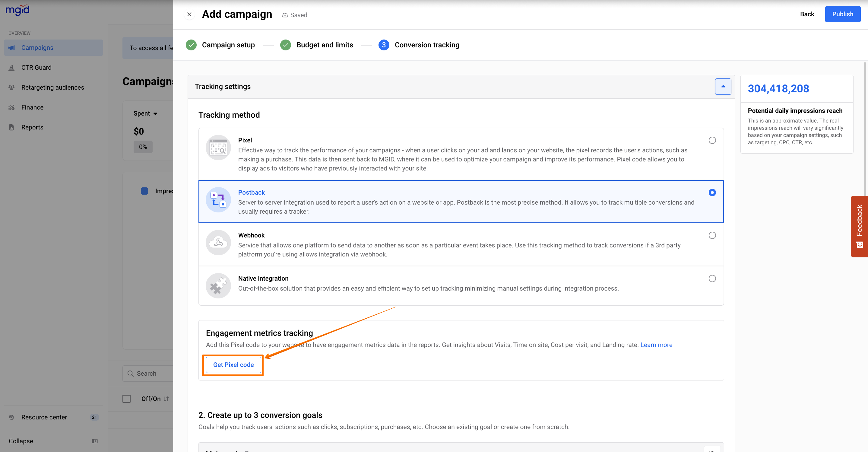Select the Native integration radio button

[x=712, y=279]
